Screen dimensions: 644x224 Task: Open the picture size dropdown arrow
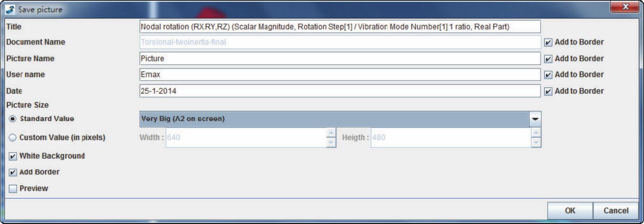click(x=535, y=119)
